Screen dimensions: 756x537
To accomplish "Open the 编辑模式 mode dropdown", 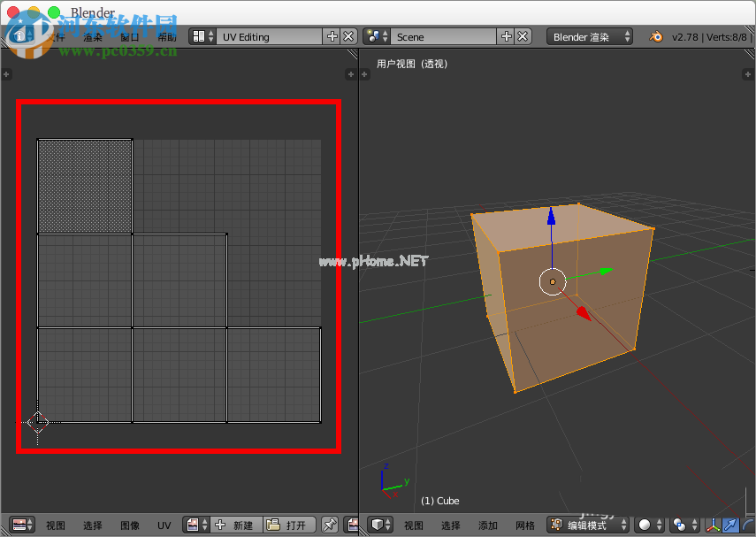I will pos(586,525).
